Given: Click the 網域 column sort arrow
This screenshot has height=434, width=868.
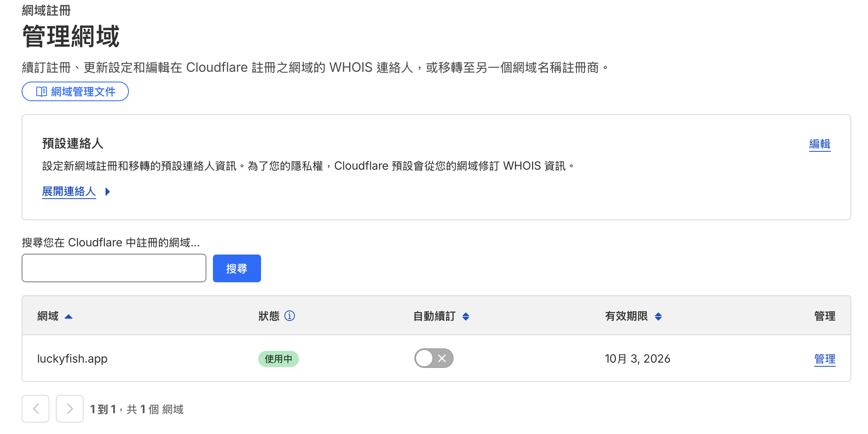Looking at the screenshot, I should 69,317.
